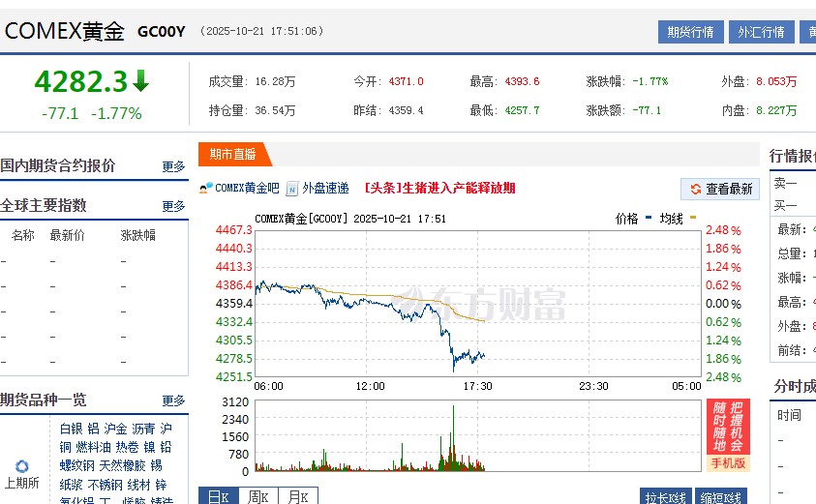
Task: Click the 东方财富 watermark on chart
Action: click(484, 304)
